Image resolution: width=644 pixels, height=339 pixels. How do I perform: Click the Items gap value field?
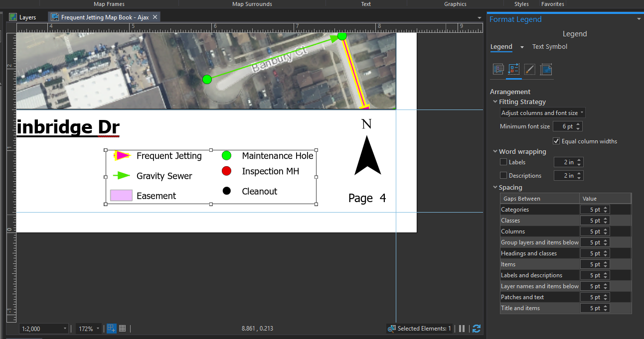click(x=595, y=264)
